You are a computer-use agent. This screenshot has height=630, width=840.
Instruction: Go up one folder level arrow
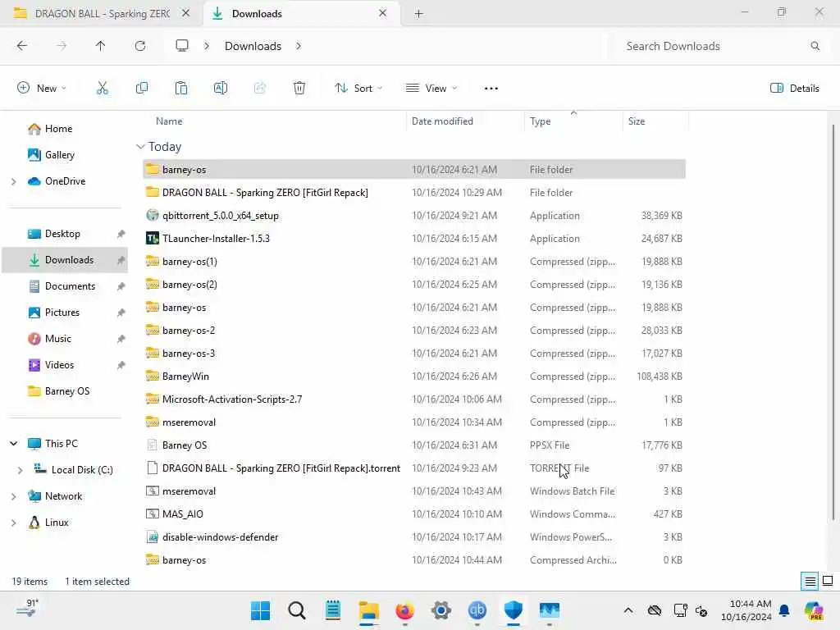[100, 46]
